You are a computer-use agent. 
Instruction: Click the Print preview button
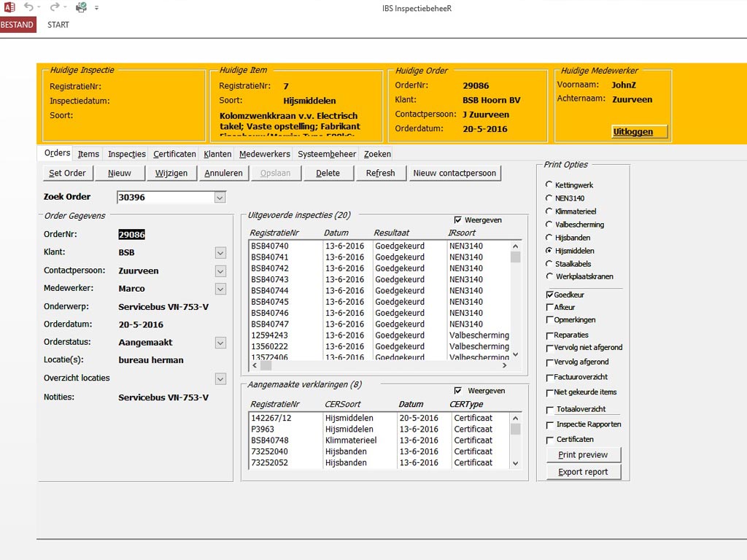point(583,455)
